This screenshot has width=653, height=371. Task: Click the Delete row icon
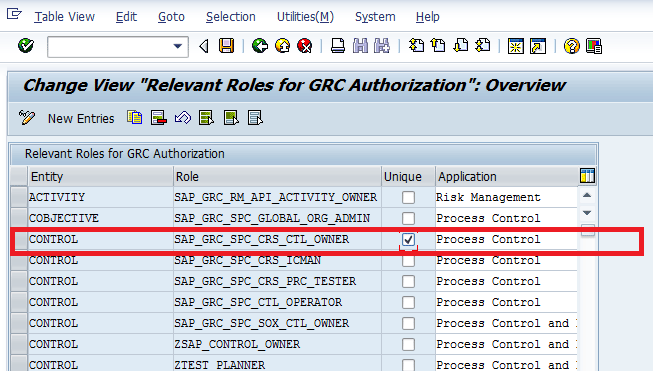pos(159,118)
